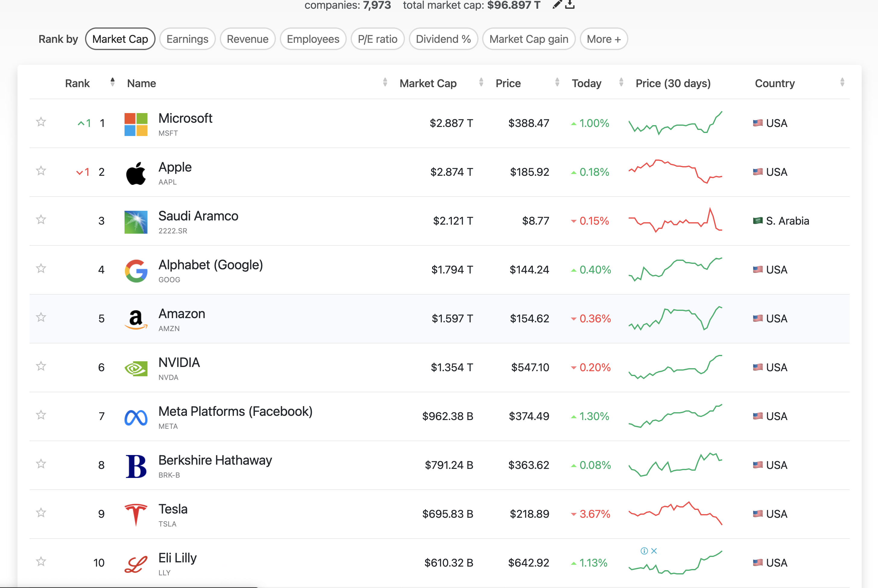Rank companies by Dividend %
Screen dimensions: 878x588
click(443, 39)
